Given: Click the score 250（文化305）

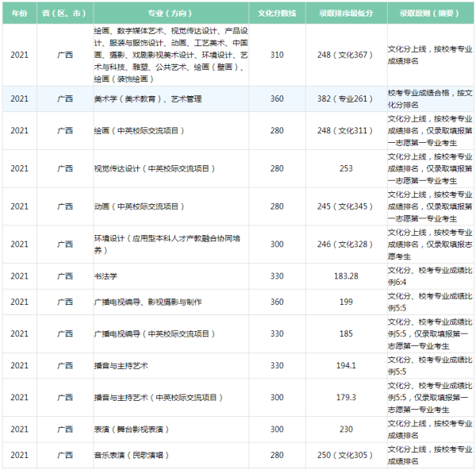Looking at the screenshot, I should (345, 455).
